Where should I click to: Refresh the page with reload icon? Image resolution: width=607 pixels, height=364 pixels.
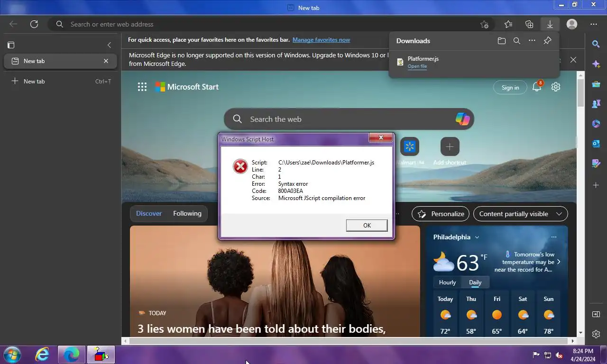34,24
